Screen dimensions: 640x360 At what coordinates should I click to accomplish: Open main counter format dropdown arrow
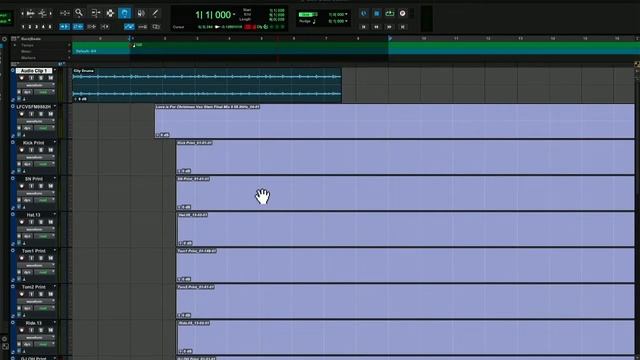tap(234, 15)
